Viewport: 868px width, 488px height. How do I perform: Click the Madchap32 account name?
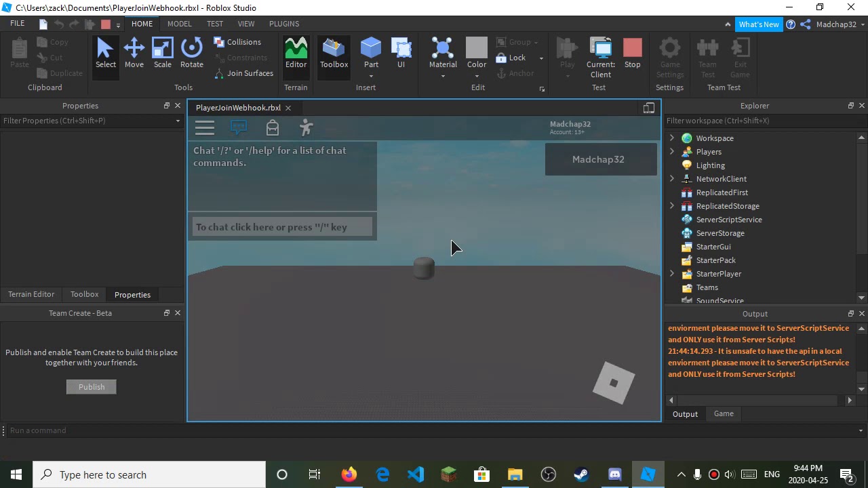tap(836, 24)
